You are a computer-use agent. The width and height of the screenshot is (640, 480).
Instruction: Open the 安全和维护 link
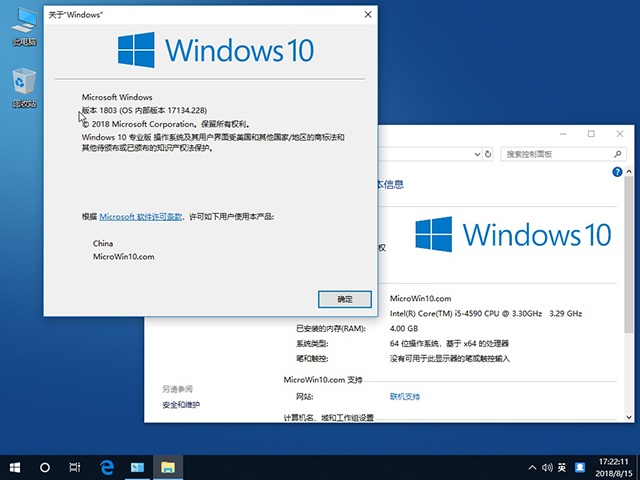coord(181,405)
